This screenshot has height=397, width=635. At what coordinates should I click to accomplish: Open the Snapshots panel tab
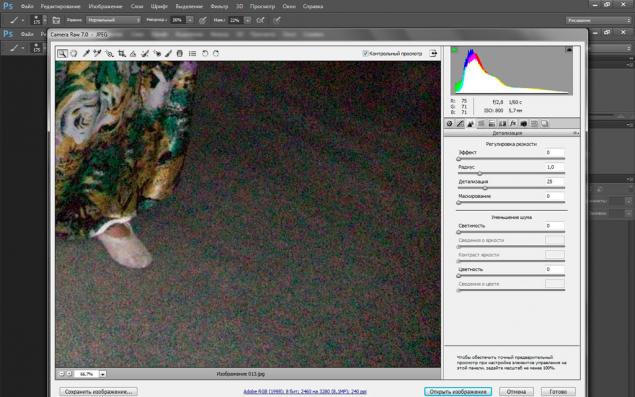click(x=545, y=124)
